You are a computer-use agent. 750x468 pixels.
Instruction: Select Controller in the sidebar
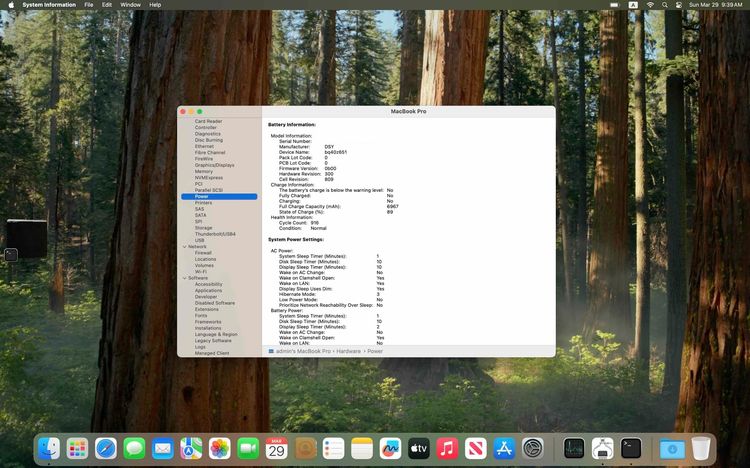coord(206,128)
